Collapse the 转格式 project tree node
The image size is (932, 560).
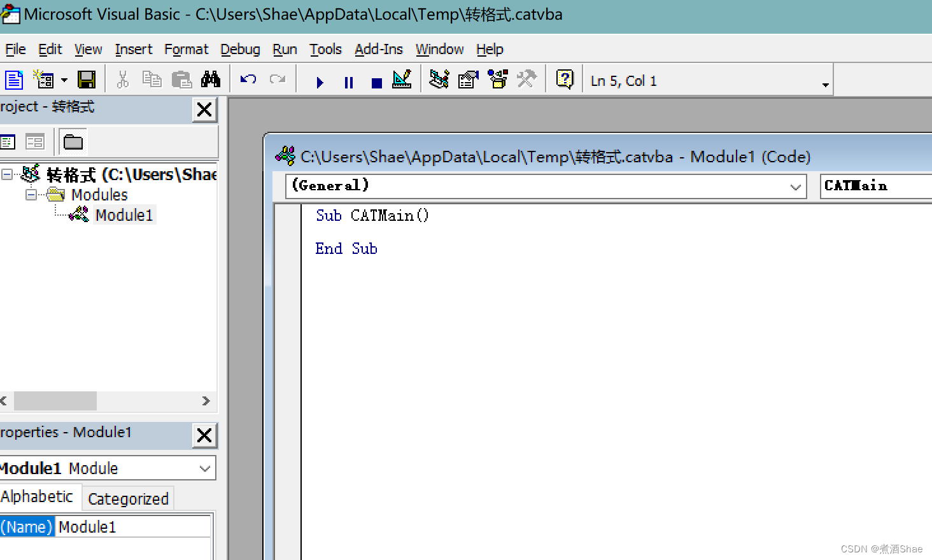7,174
